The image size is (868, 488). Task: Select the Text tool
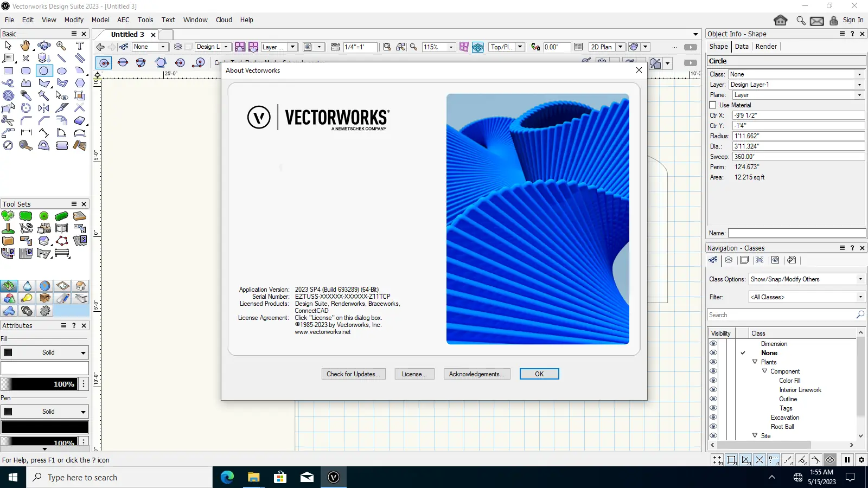click(x=80, y=46)
